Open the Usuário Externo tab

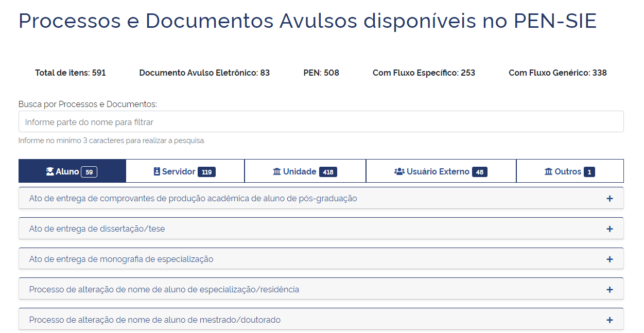pyautogui.click(x=438, y=172)
